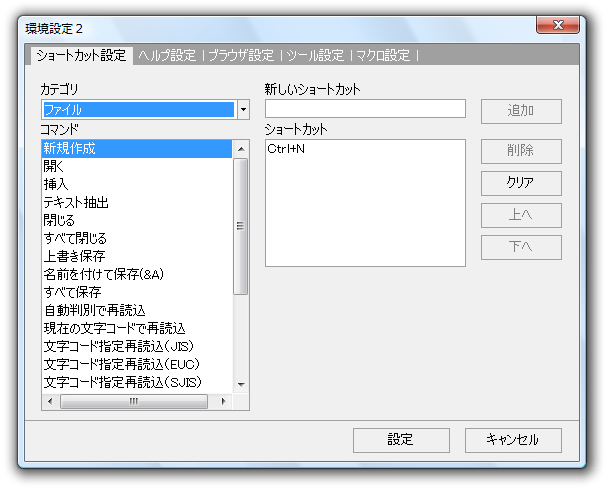Select the 新規作成 command
Screen dimensions: 608x490
(x=137, y=149)
